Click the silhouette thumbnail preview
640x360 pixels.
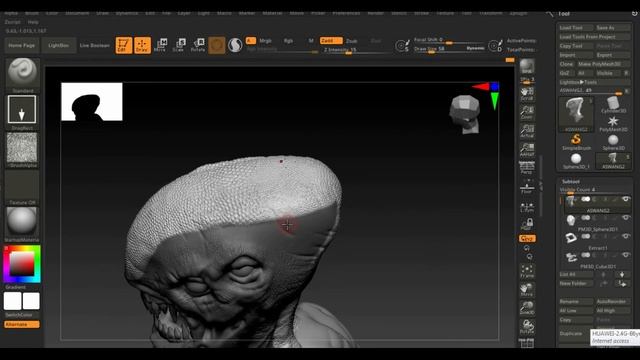[x=92, y=102]
